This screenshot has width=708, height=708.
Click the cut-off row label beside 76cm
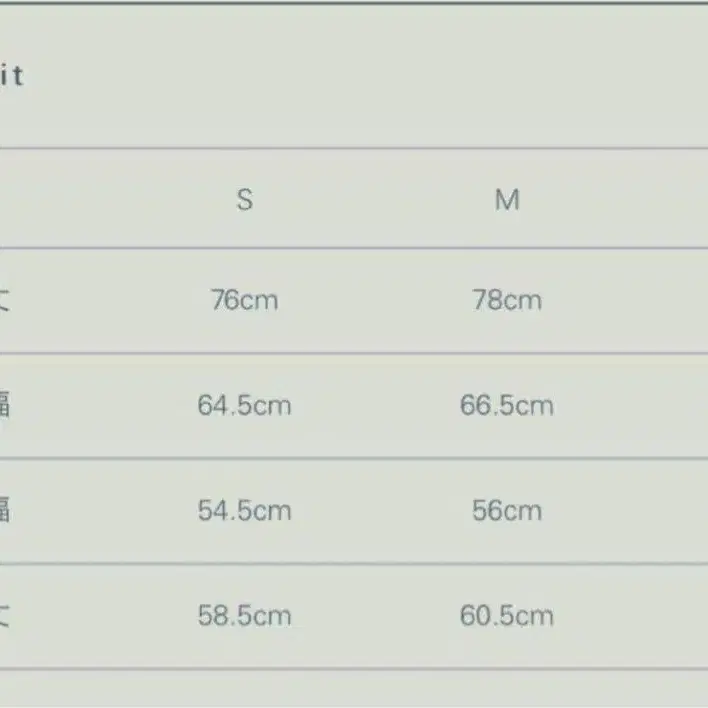(5, 300)
